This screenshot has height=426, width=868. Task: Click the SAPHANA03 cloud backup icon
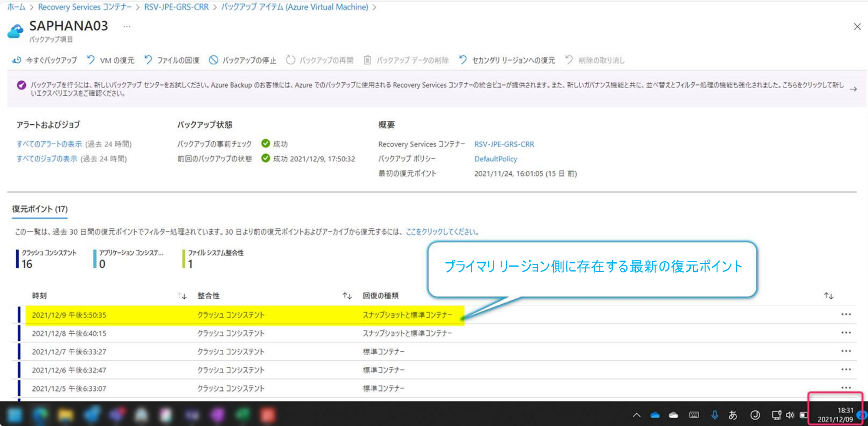[15, 31]
